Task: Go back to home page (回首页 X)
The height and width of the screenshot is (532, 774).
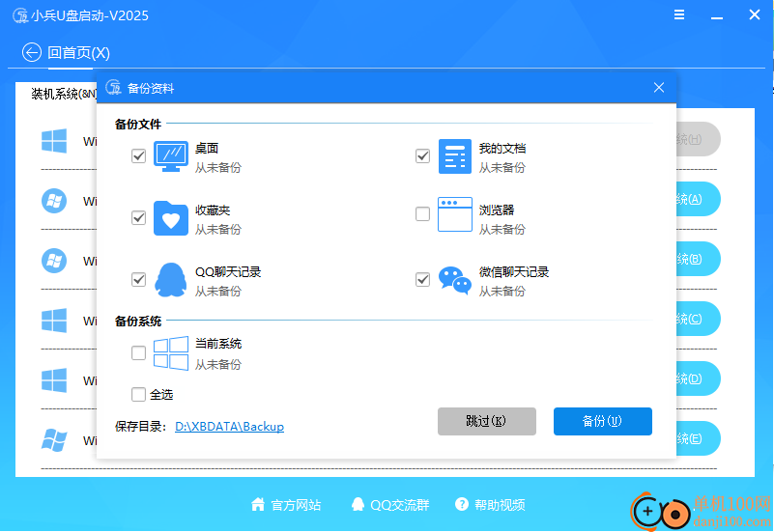Action: tap(78, 53)
